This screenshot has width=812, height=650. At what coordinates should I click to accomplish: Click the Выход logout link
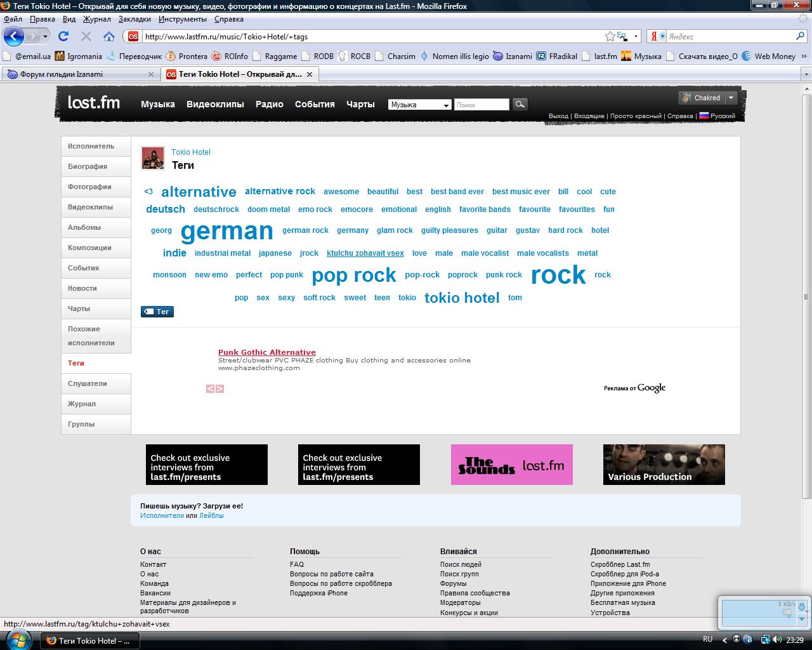point(558,116)
